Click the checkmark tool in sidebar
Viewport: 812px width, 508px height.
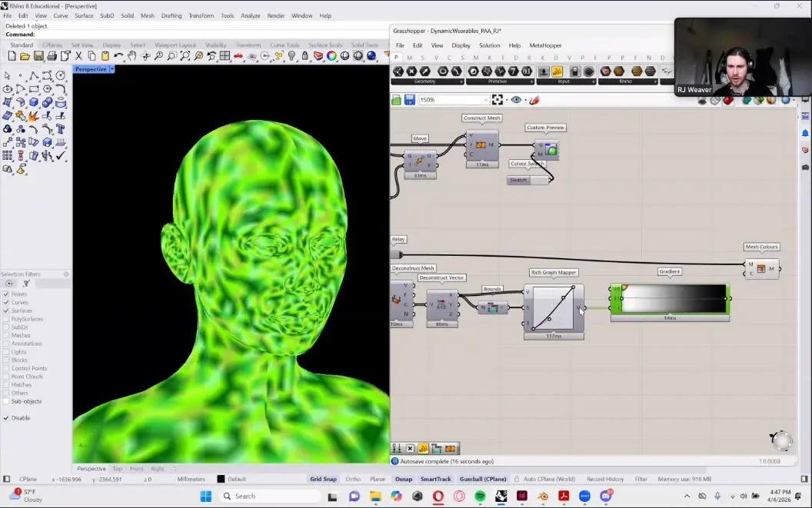click(x=61, y=155)
